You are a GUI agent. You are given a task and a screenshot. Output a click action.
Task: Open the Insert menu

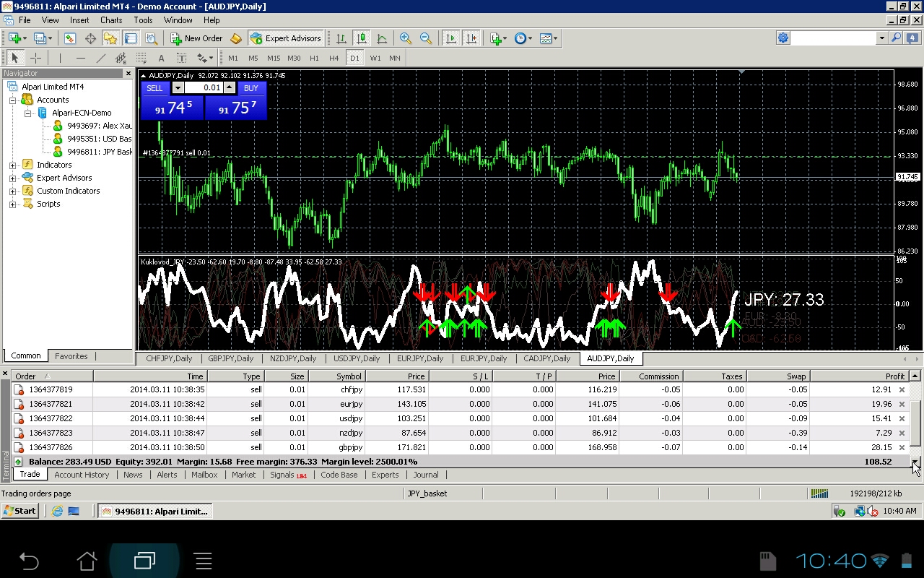(x=79, y=20)
